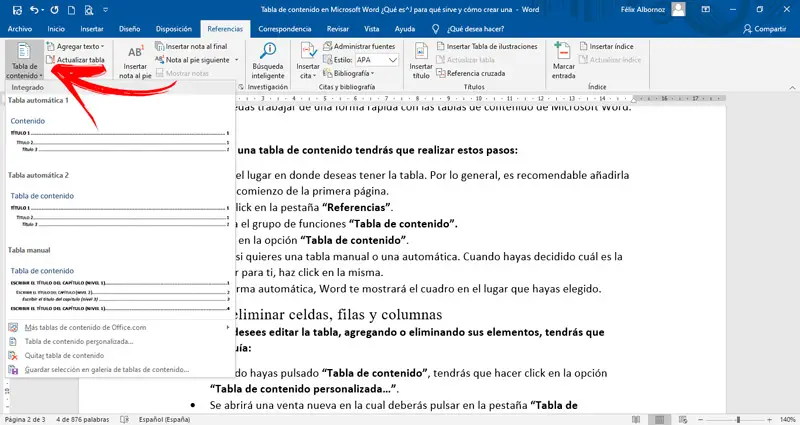Click the proofing check icon in status bar

click(x=124, y=419)
